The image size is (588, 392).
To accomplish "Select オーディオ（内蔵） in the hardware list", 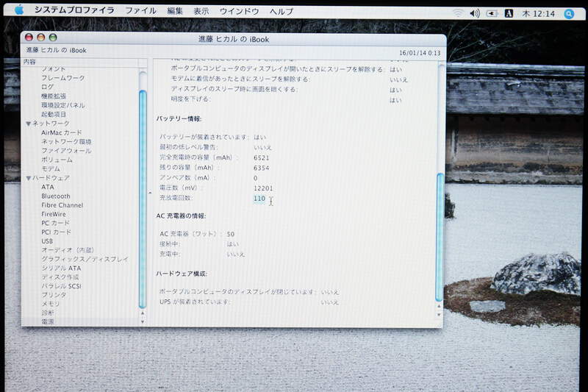I will point(68,250).
